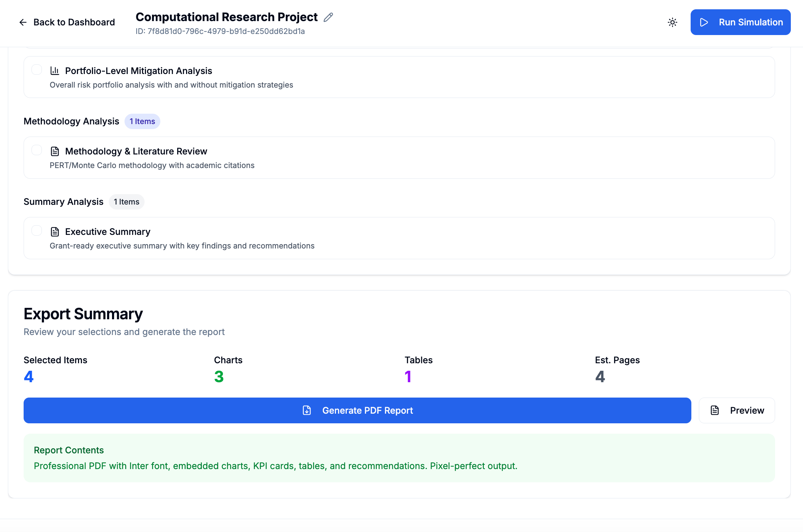Click the document icon beside Executive Summary

pyautogui.click(x=55, y=232)
